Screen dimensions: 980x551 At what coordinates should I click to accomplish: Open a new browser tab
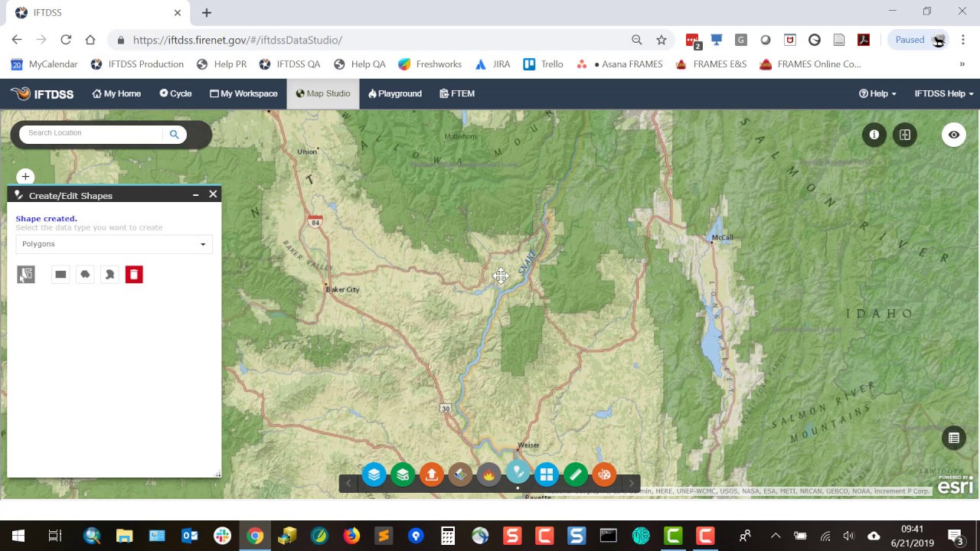coord(207,12)
